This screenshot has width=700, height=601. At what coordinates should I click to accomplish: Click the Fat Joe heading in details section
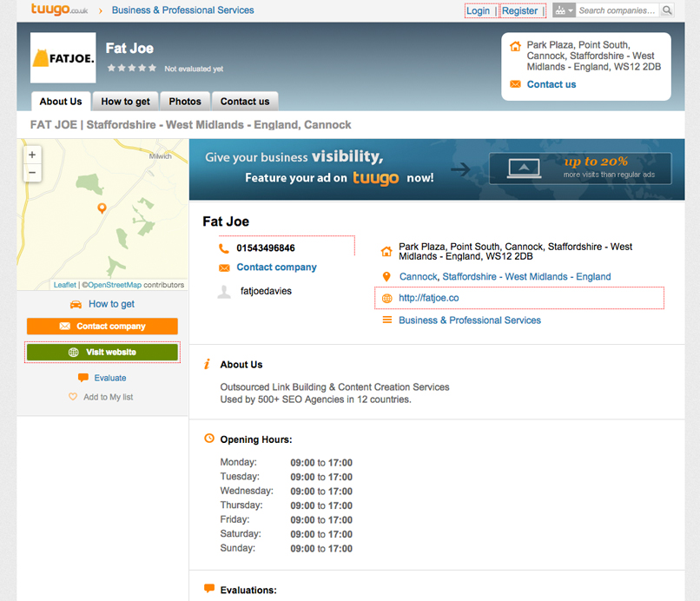click(226, 221)
